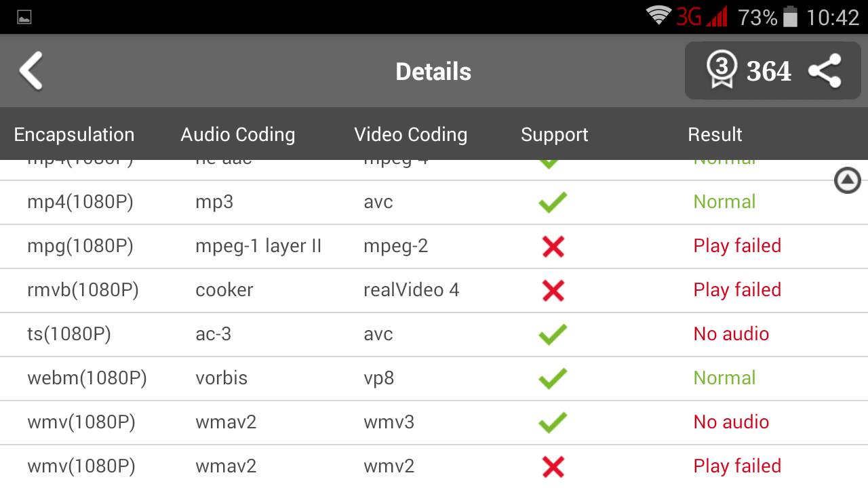Tap the Result column header
Screen dimensions: 868x488
[x=715, y=134]
